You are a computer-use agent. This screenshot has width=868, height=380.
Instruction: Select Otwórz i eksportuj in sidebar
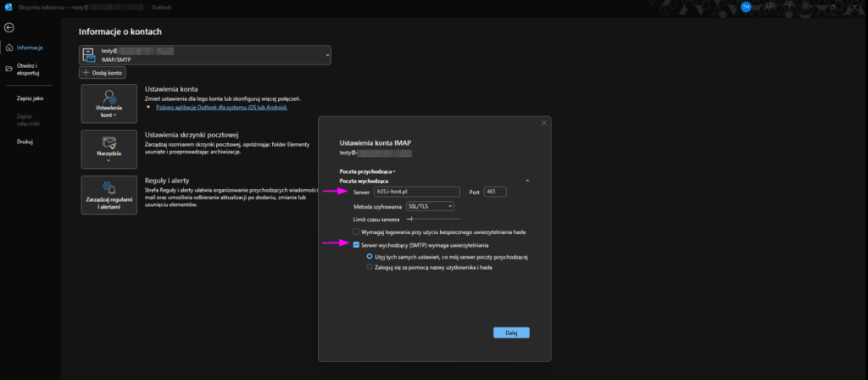(27, 69)
